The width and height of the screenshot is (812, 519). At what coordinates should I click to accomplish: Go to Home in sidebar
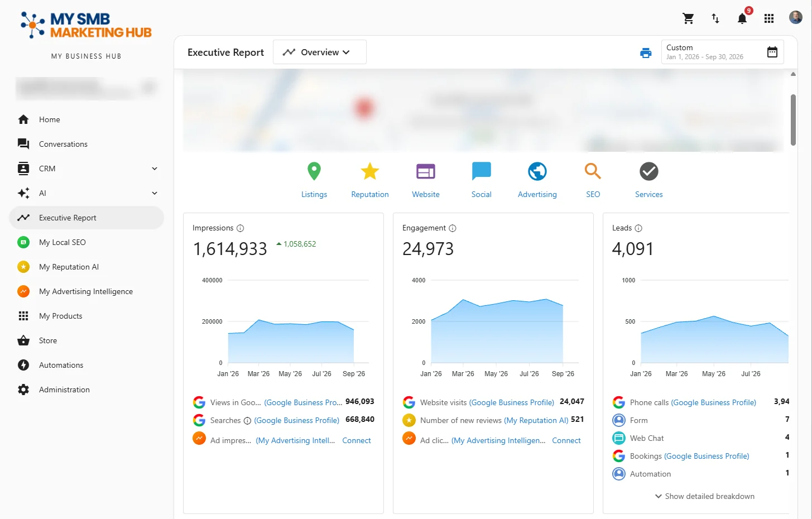87,119
